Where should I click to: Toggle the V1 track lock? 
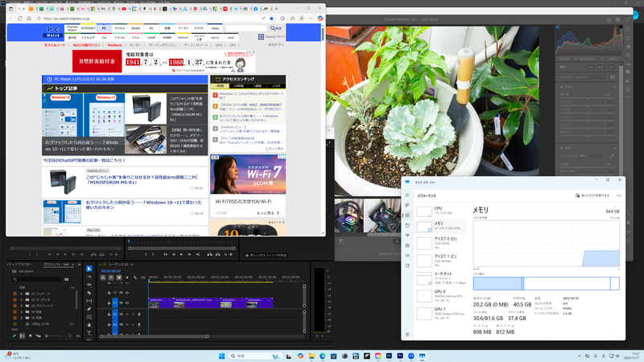pos(109,303)
